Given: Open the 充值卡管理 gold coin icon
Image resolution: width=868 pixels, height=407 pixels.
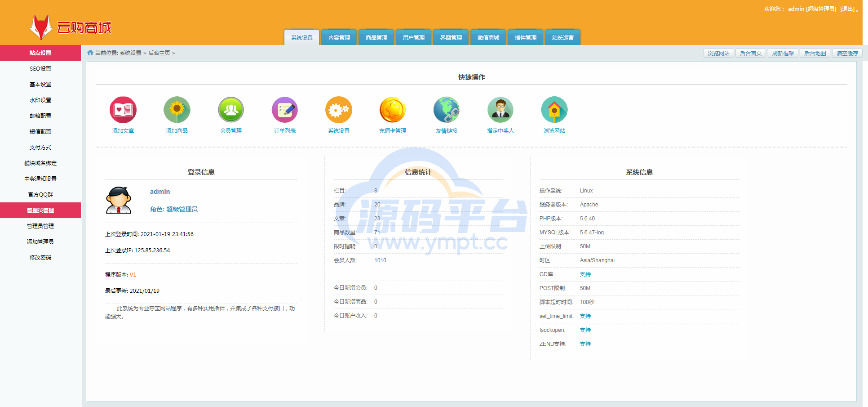Looking at the screenshot, I should 393,110.
